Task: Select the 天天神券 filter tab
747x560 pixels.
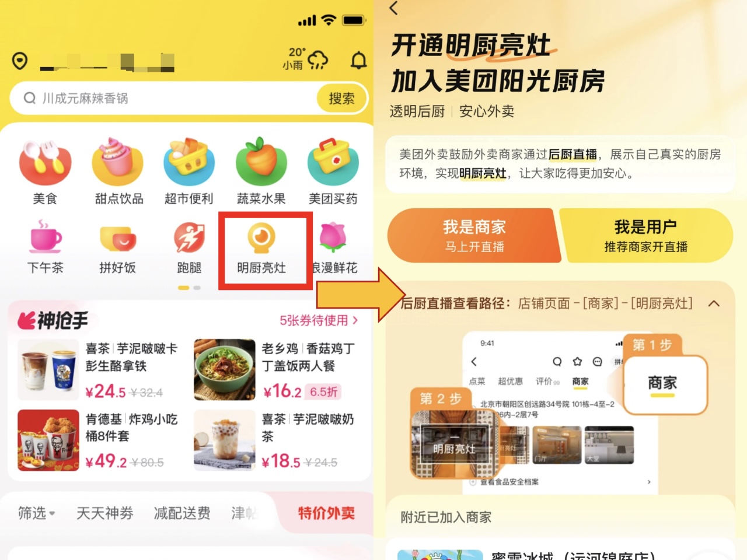Action: [x=105, y=513]
